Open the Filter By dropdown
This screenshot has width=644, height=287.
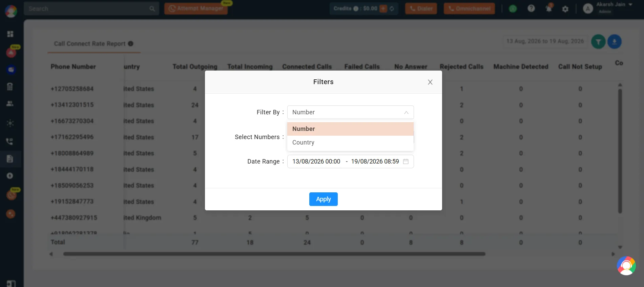point(350,112)
